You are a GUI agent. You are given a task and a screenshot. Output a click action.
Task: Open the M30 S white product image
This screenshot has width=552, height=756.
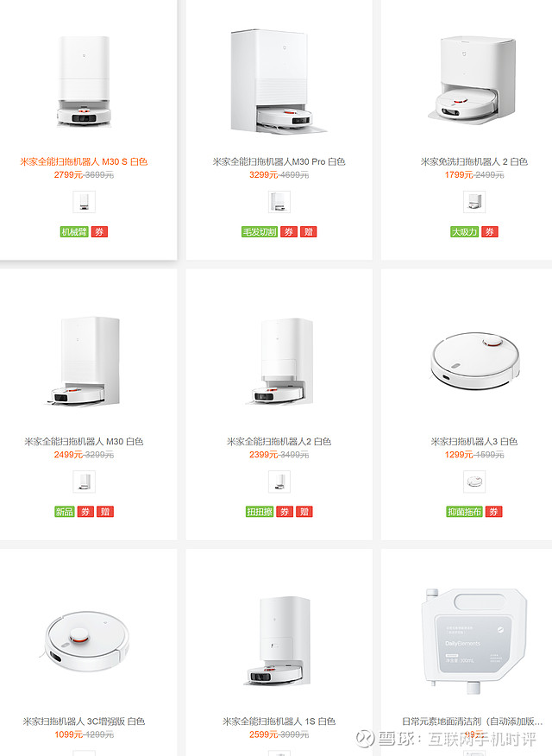85,81
